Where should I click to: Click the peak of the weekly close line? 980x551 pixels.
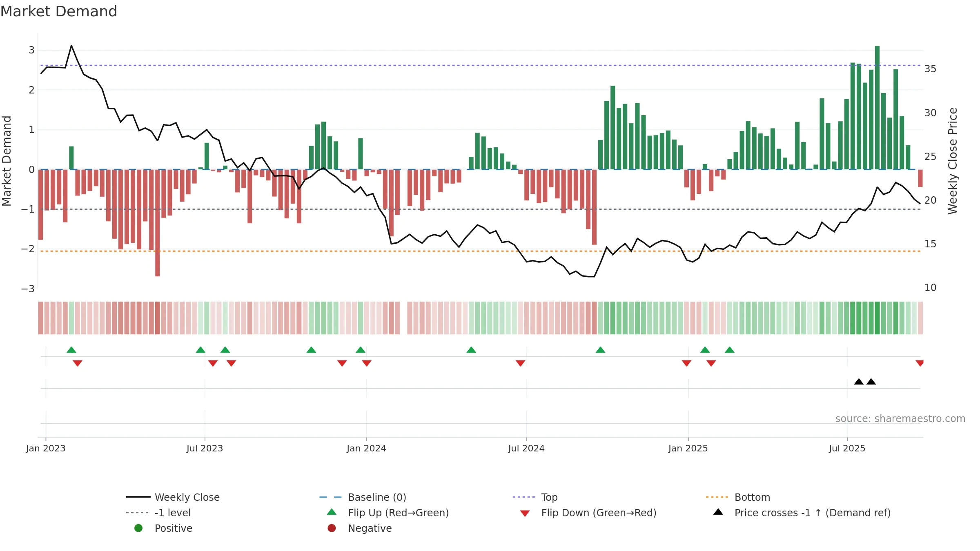[x=71, y=46]
